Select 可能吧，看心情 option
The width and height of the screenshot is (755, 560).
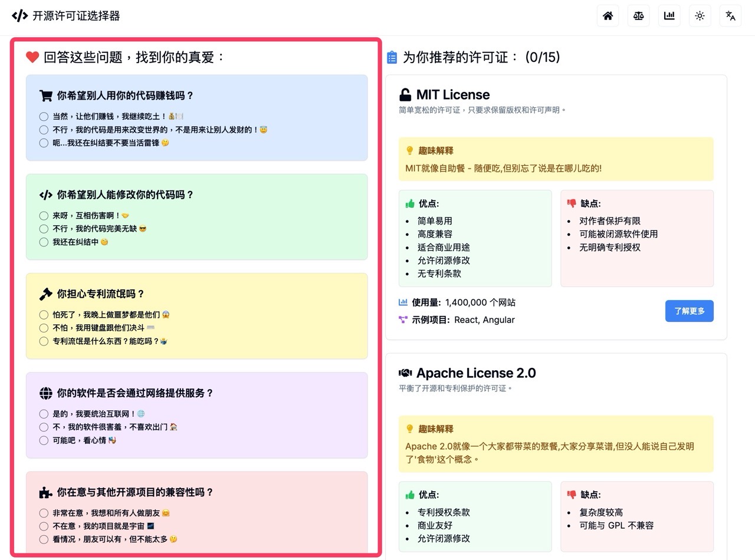(x=44, y=440)
